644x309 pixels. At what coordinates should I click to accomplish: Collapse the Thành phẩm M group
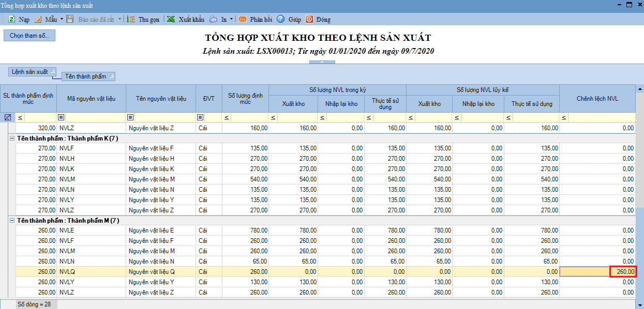tap(11, 220)
